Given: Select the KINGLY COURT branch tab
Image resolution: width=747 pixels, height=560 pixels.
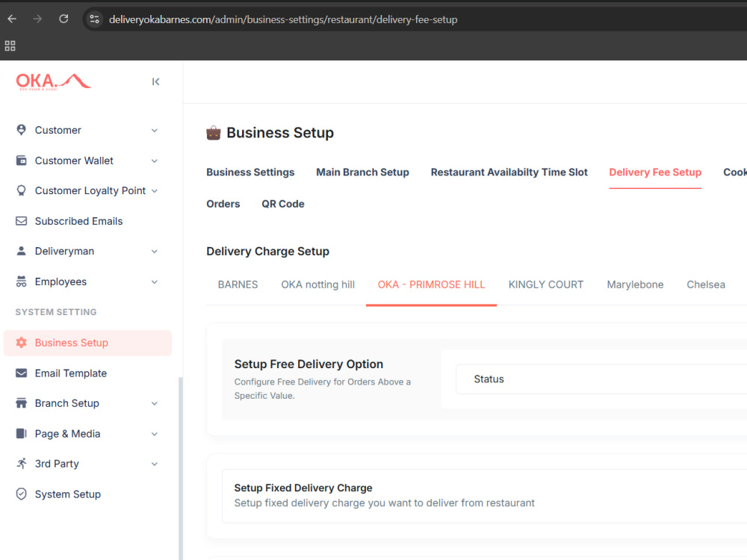Looking at the screenshot, I should click(x=546, y=284).
